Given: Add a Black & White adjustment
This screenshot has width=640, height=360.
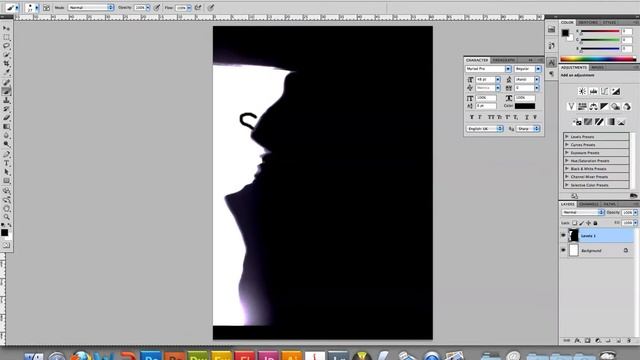Looking at the screenshot, I should coord(604,107).
